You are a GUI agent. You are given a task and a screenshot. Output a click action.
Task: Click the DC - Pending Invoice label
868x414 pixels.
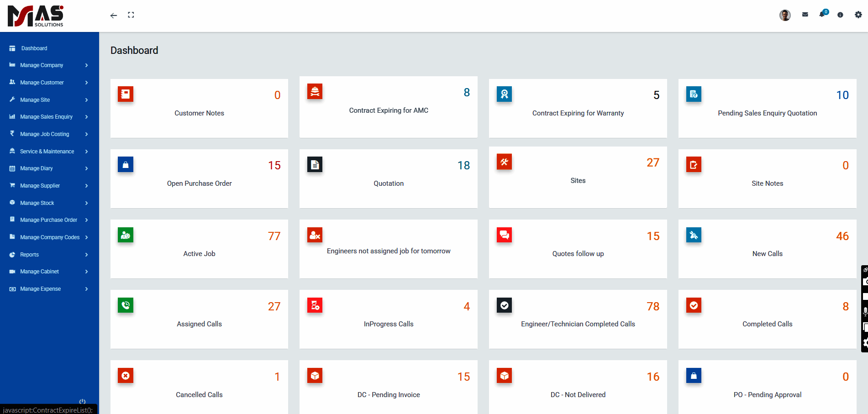coord(389,395)
